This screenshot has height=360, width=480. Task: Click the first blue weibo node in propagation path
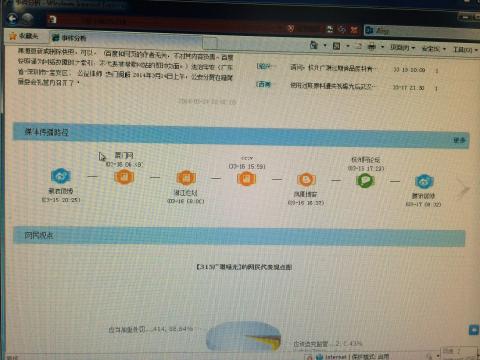point(61,176)
